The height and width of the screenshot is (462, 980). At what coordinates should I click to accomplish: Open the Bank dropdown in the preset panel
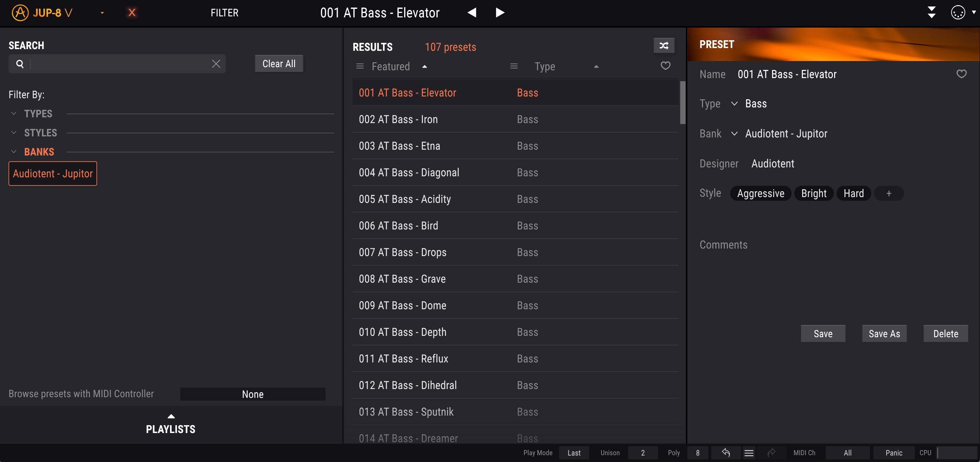tap(734, 134)
